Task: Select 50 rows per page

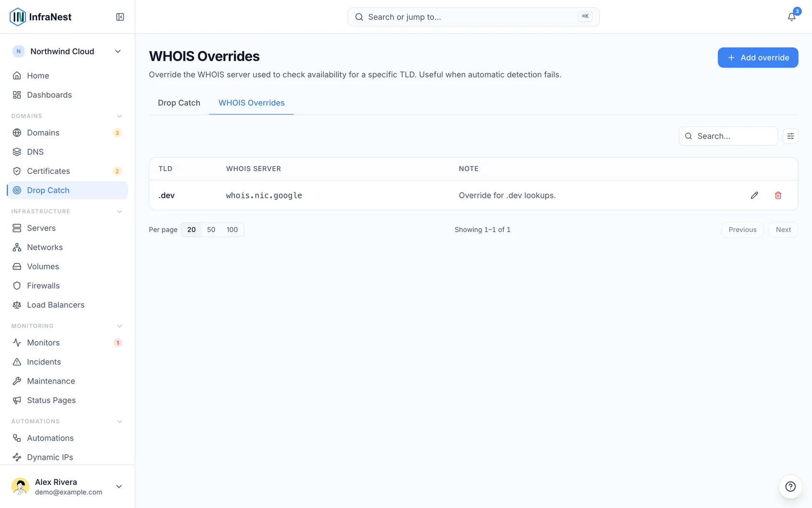Action: [x=211, y=230]
